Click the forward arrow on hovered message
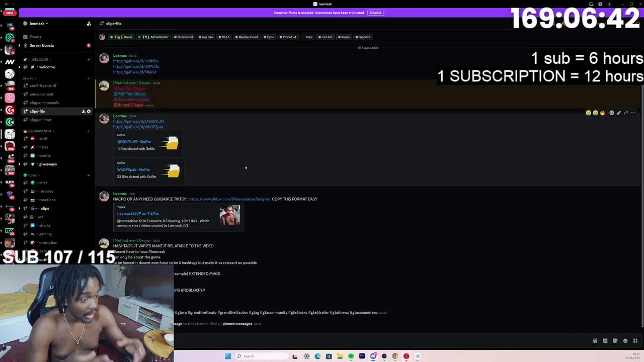 tap(626, 113)
